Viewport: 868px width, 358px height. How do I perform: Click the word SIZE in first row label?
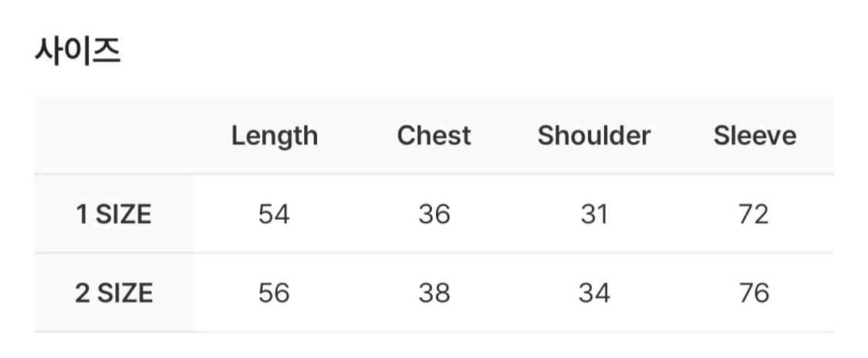123,214
